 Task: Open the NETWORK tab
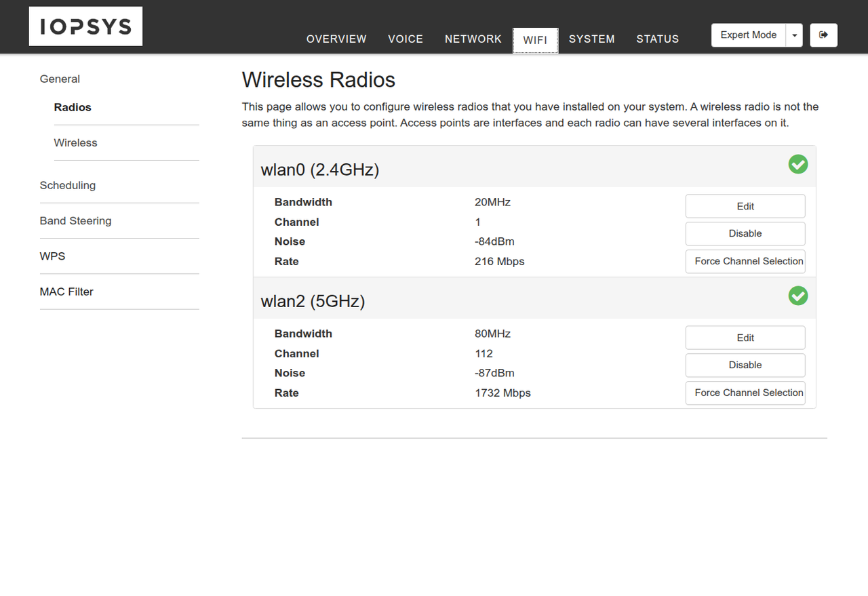click(x=473, y=39)
